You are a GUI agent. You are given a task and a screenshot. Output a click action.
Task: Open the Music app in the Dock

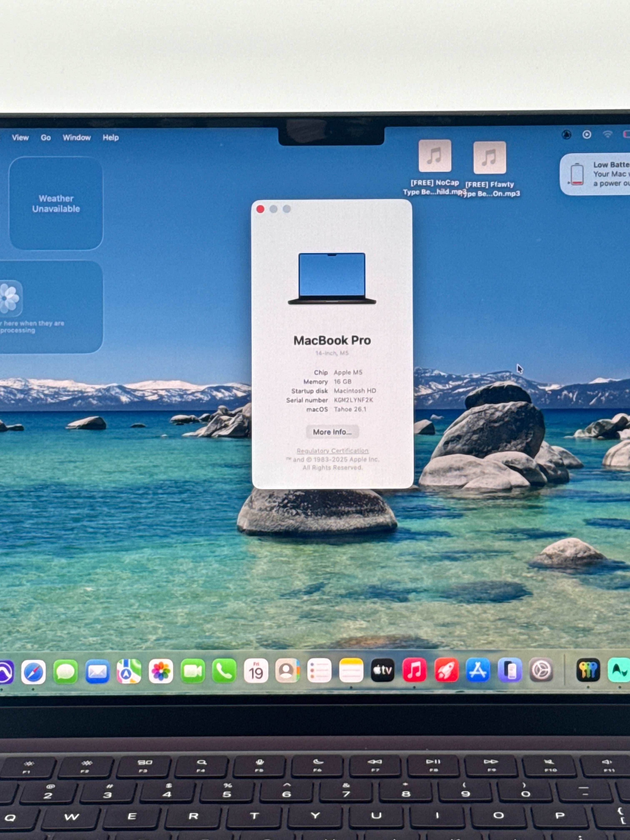[414, 670]
